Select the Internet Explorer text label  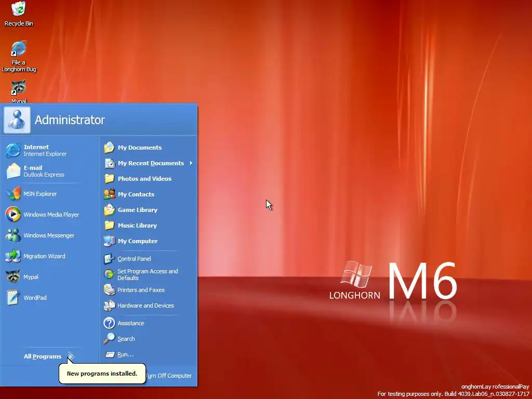[45, 154]
